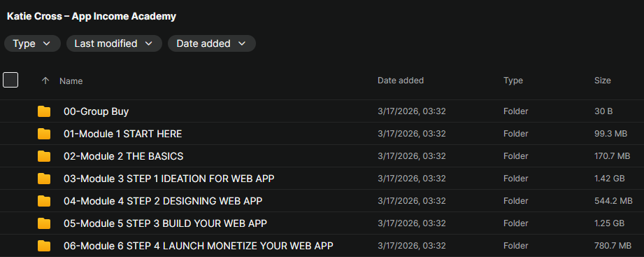Click the 00-Group Buy folder icon
This screenshot has width=644, height=257.
[44, 111]
